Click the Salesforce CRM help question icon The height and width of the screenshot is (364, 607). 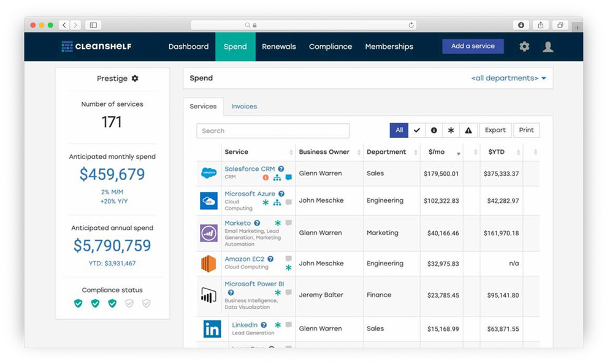point(281,169)
